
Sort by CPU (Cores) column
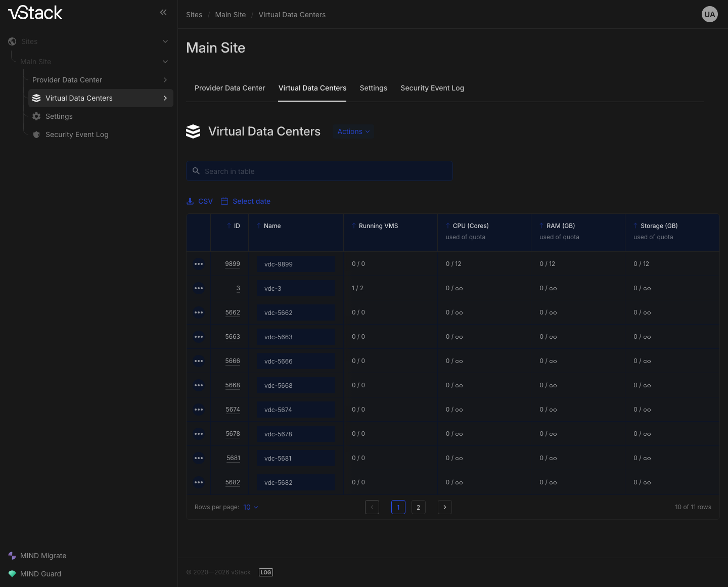click(468, 226)
